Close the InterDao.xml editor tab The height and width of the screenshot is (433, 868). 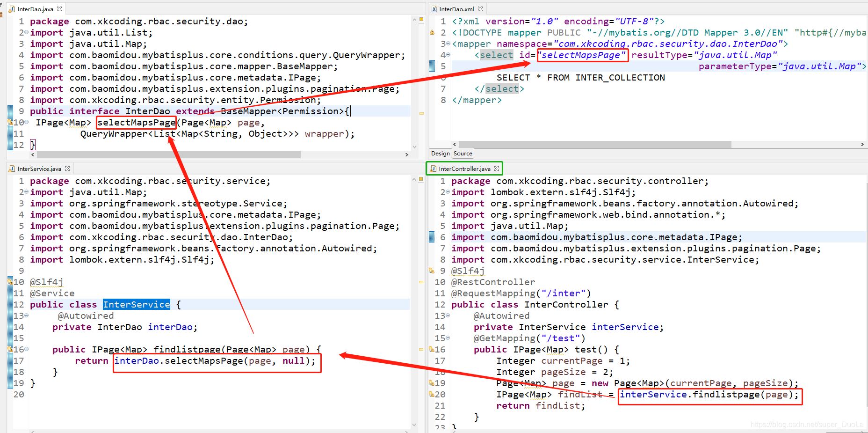point(480,9)
